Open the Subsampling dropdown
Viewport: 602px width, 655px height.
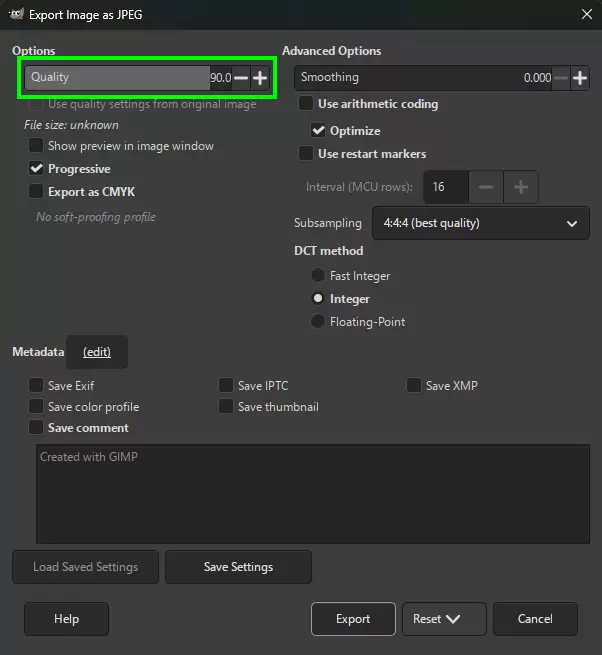[481, 223]
